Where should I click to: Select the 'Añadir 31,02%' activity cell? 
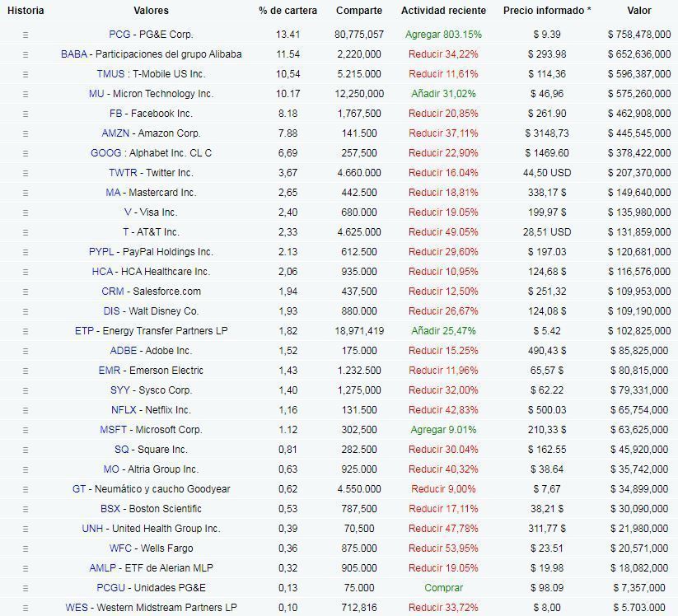[x=444, y=94]
